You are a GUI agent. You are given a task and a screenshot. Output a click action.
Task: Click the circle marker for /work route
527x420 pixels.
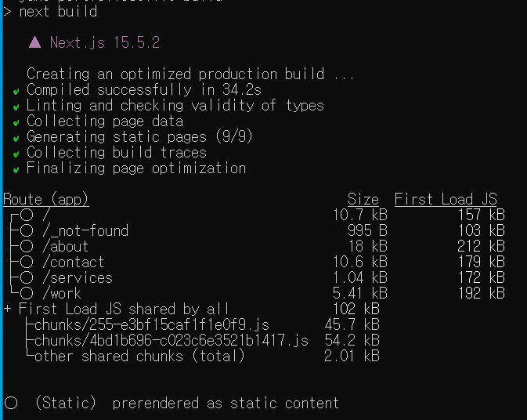pos(27,293)
